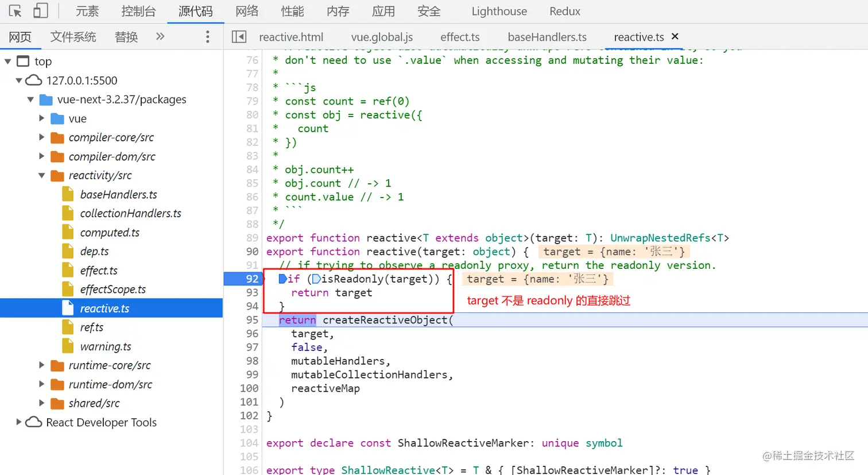868x475 pixels.
Task: Click the 127.0.0.1:5500 cloud icon
Action: [34, 80]
